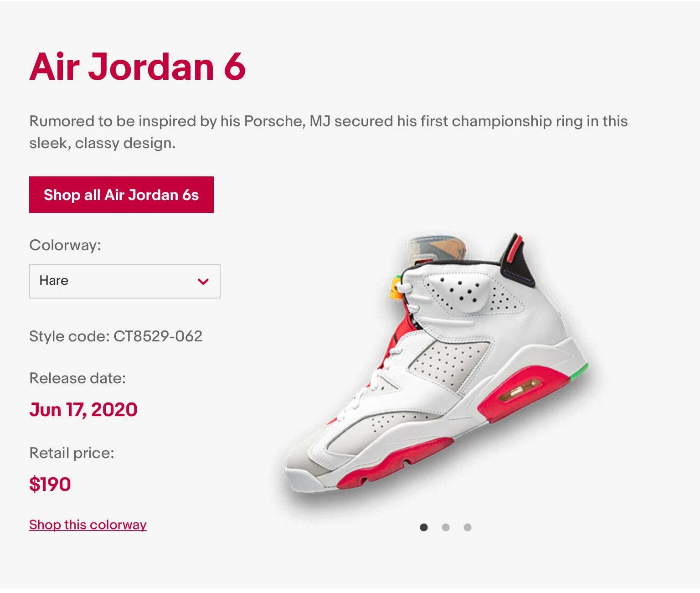Click the visible air unit in the heel
This screenshot has width=700, height=593.
[520, 391]
